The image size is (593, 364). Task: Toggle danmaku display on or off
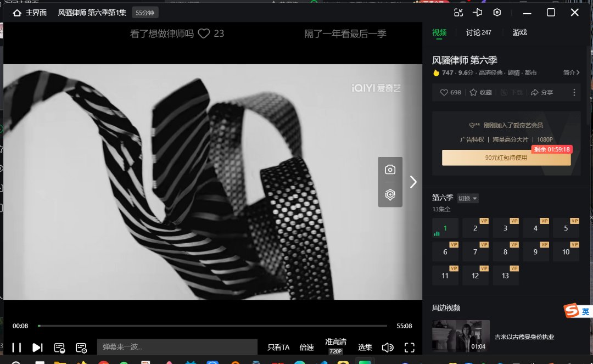pos(60,347)
